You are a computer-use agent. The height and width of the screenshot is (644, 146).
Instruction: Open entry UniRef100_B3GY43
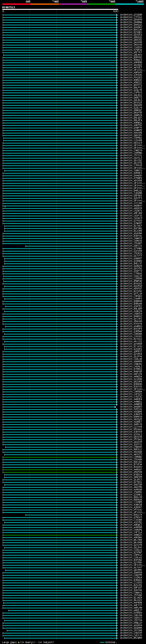click(x=131, y=387)
